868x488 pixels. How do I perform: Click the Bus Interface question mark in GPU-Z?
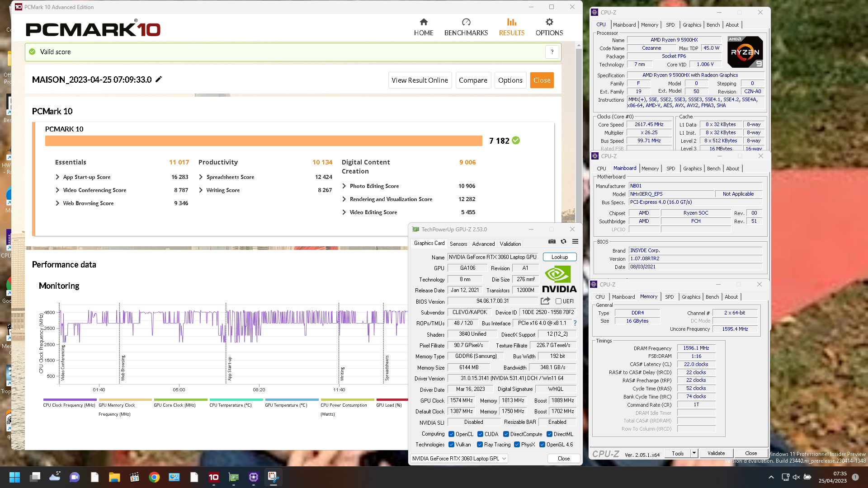click(575, 323)
